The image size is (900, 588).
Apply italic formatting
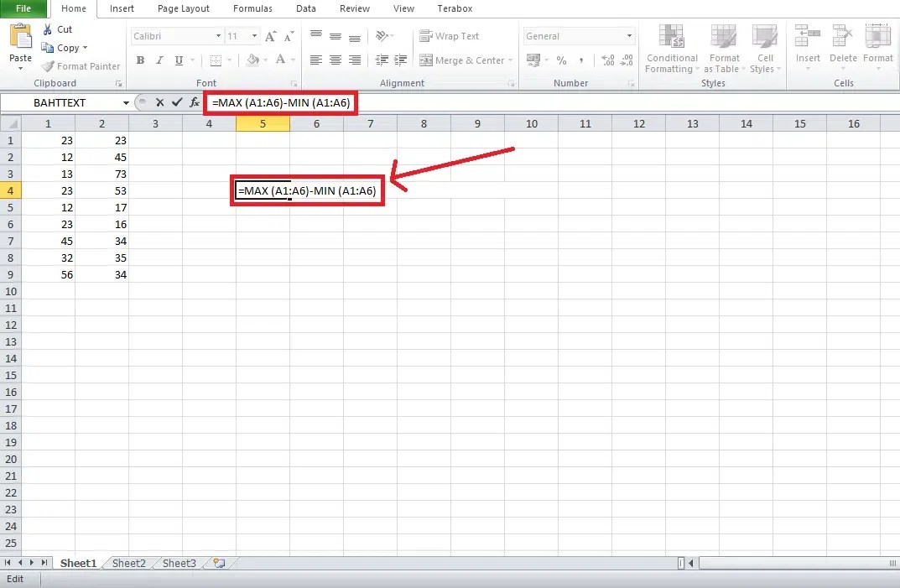159,60
